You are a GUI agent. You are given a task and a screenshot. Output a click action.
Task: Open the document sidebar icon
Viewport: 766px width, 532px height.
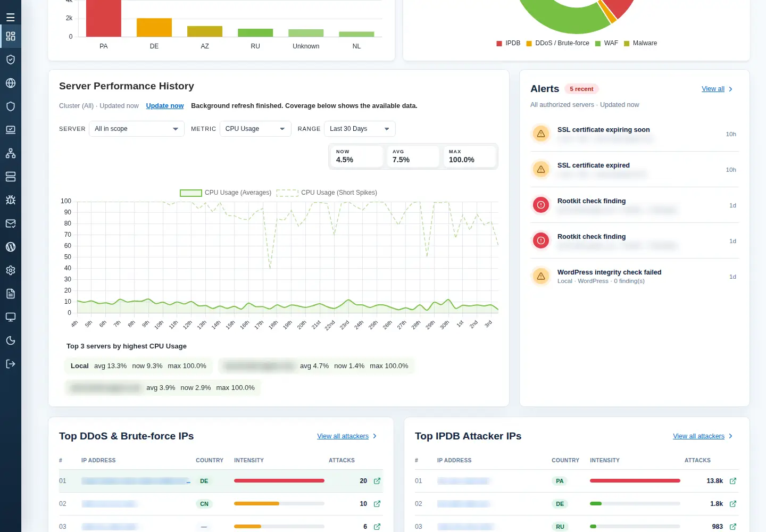pos(11,294)
